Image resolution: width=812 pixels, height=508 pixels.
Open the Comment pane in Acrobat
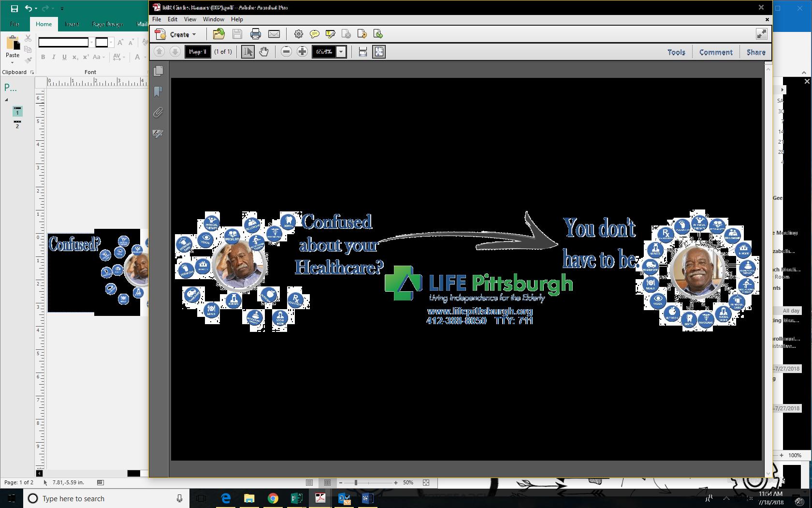pos(716,52)
